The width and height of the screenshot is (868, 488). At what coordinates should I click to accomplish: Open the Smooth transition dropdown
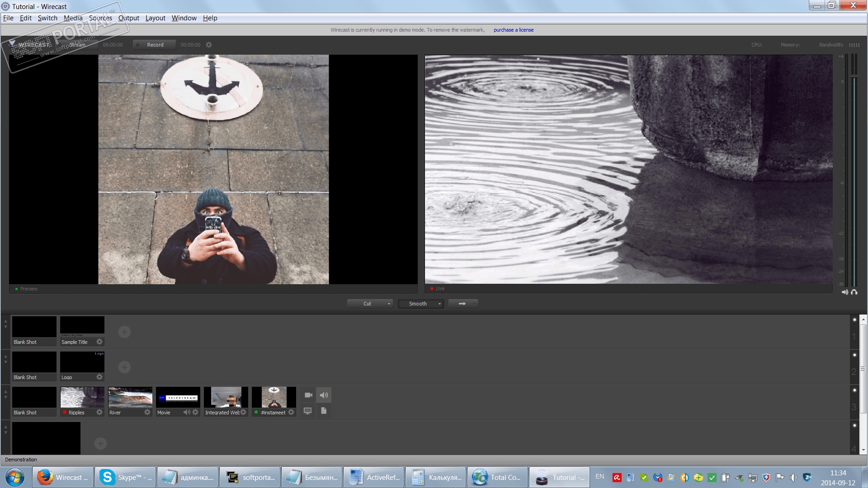439,304
